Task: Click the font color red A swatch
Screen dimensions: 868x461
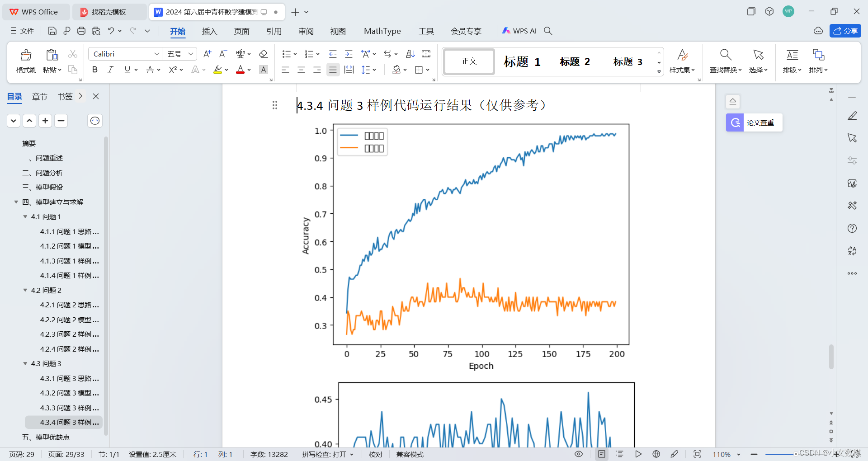Action: point(240,70)
